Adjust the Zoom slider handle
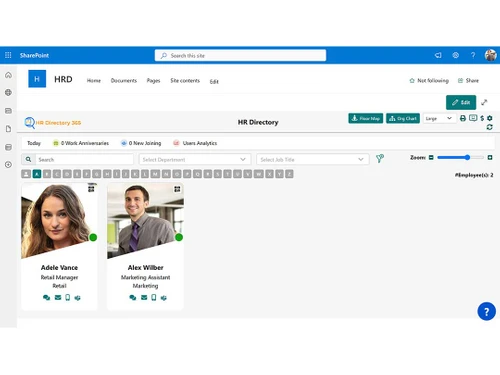The width and height of the screenshot is (500, 375). pos(467,157)
